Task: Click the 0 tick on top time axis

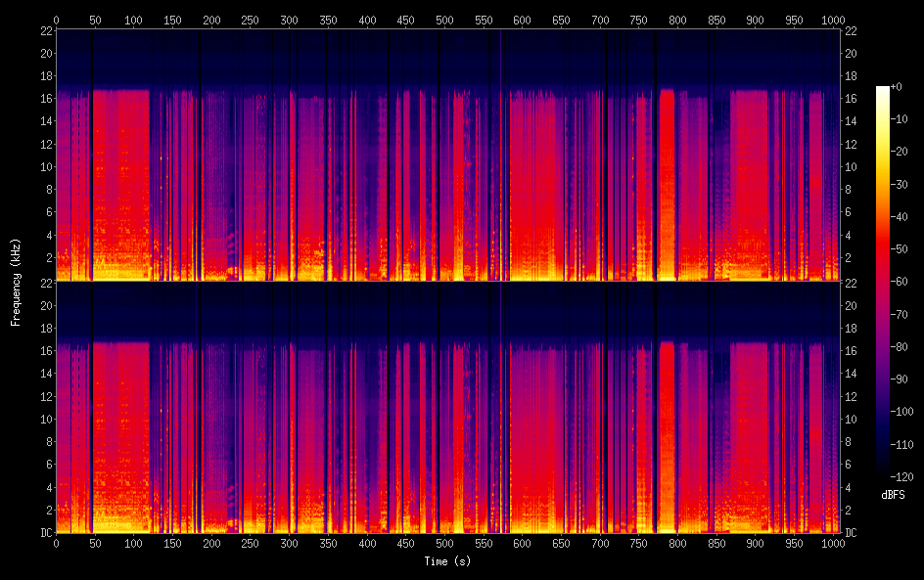Action: (56, 20)
